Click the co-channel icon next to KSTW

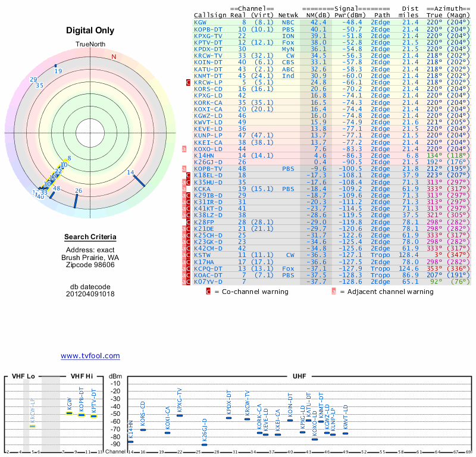[189, 255]
